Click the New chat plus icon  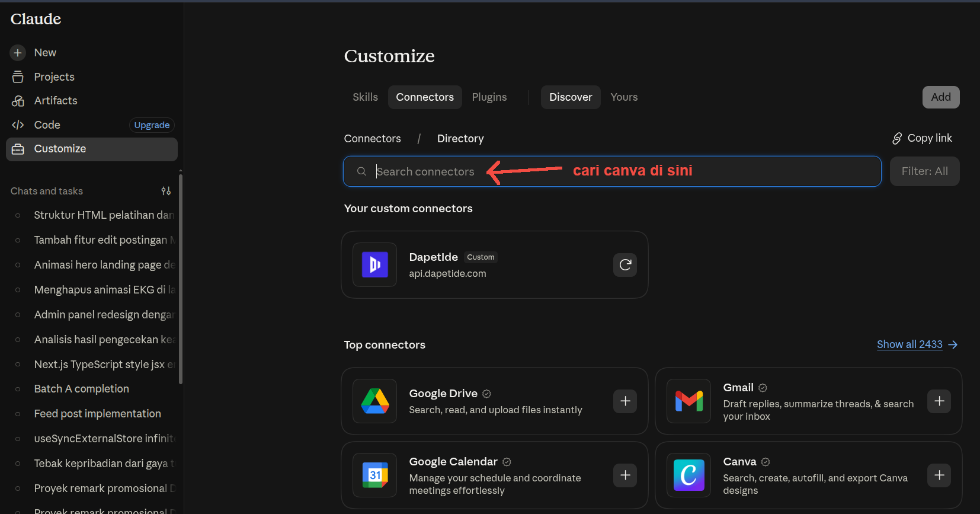coord(18,53)
